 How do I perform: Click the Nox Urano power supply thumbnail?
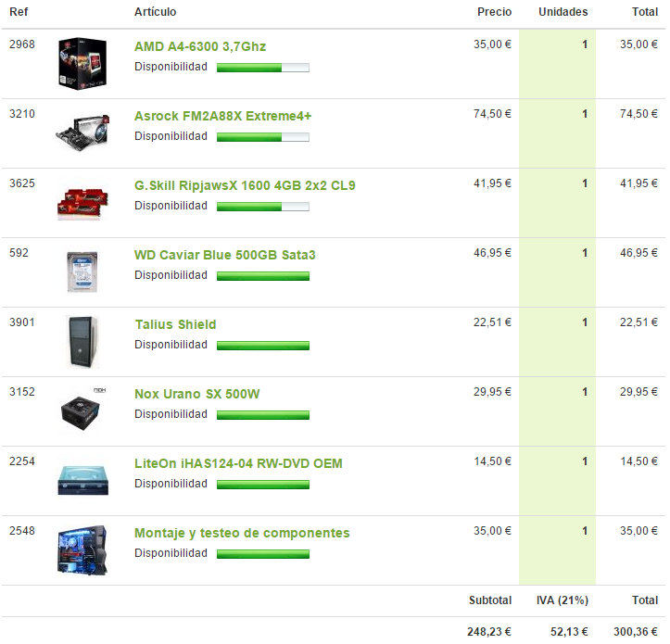82,410
